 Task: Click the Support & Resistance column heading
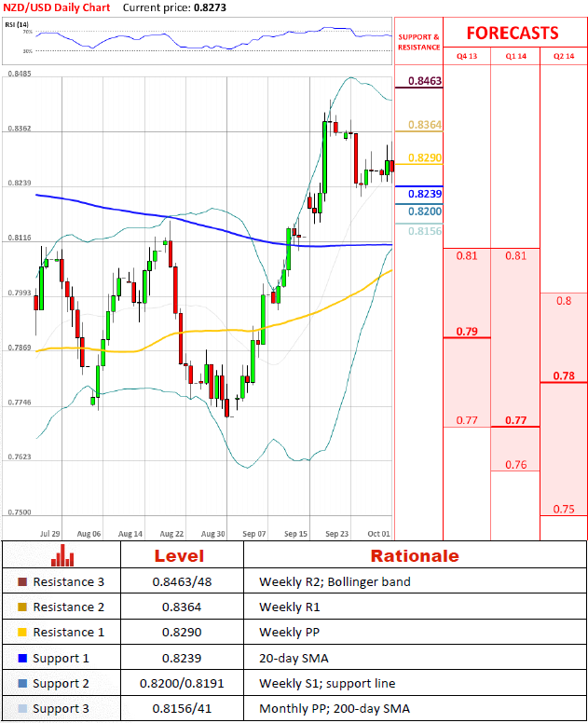pos(418,42)
